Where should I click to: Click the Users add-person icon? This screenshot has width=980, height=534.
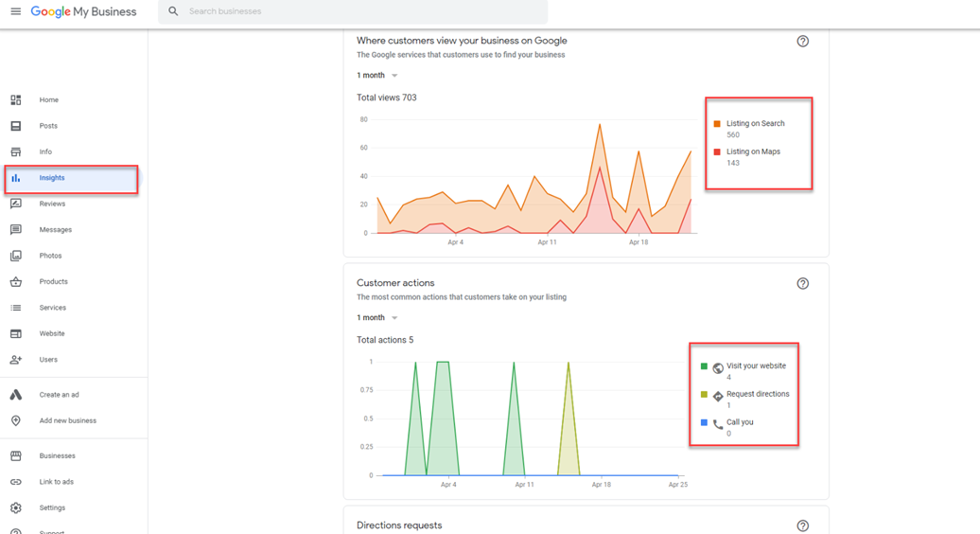[x=16, y=360]
